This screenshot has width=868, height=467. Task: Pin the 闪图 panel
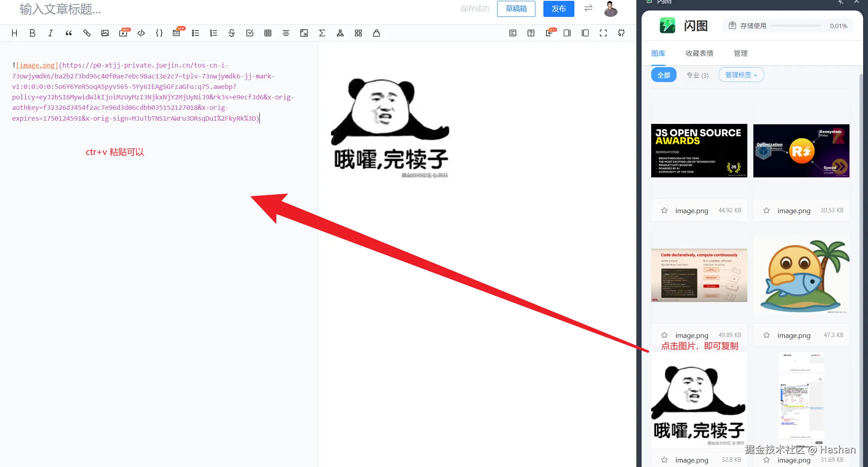[x=840, y=3]
